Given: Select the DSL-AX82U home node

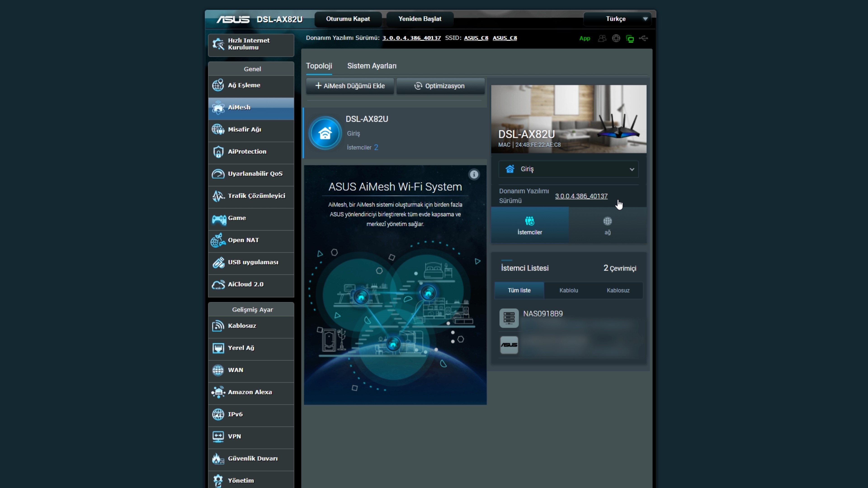Looking at the screenshot, I should (395, 133).
